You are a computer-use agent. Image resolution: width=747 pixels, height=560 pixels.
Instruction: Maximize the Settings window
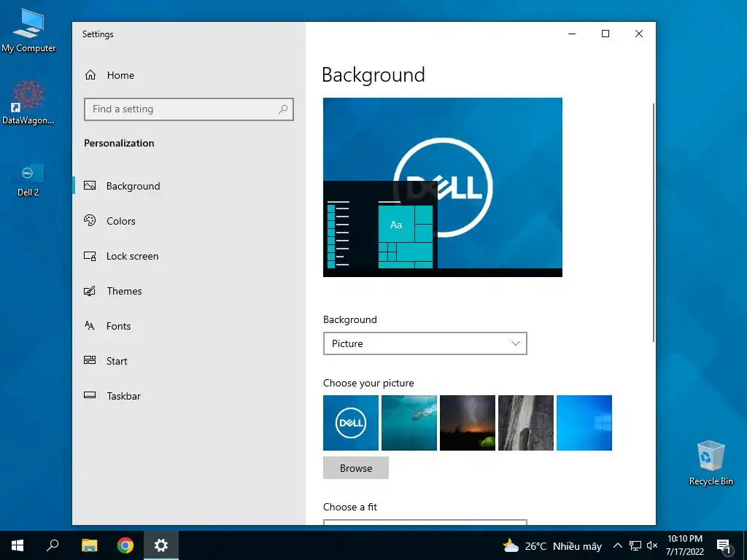tap(605, 34)
